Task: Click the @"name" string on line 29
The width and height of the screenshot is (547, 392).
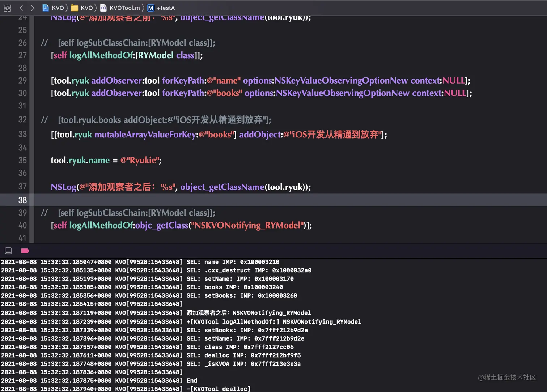Action: click(224, 80)
